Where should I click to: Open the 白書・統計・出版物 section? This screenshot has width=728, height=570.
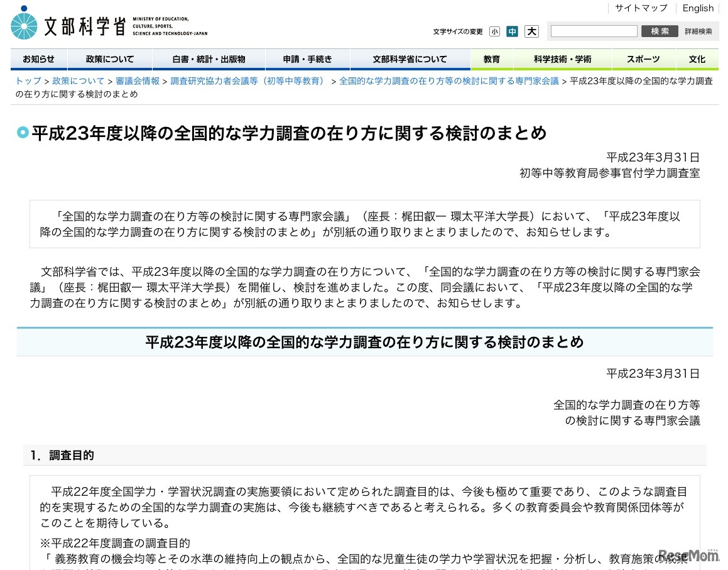tap(208, 58)
